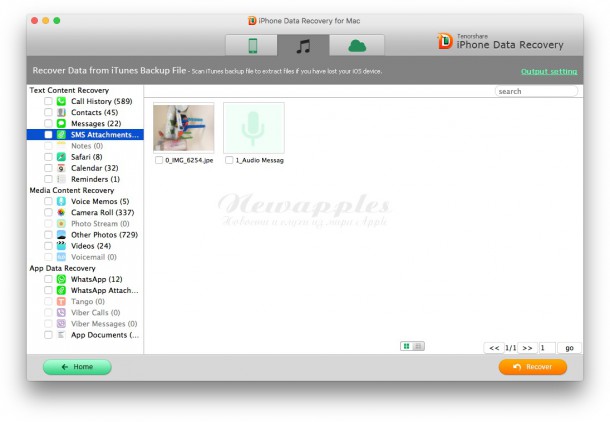
Task: Click the Call History phone icon
Action: click(61, 102)
